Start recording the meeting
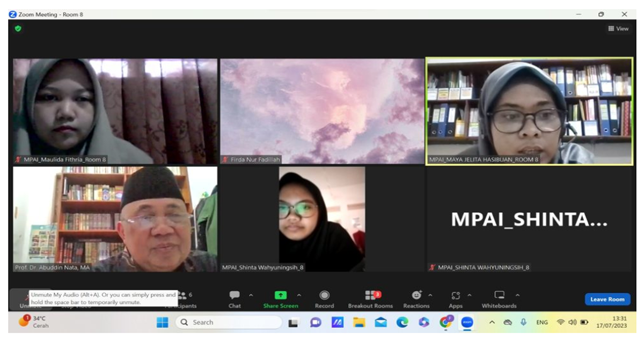The image size is (644, 337). coord(324,295)
